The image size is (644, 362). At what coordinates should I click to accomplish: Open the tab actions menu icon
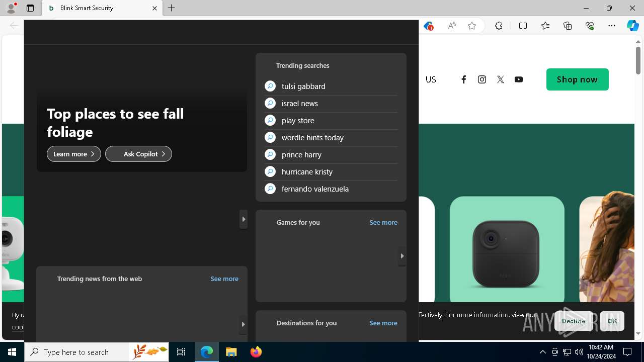(x=30, y=8)
